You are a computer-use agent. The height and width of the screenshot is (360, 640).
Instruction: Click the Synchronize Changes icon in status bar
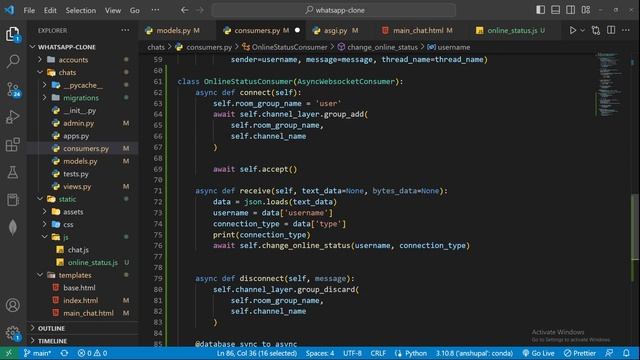click(64, 353)
